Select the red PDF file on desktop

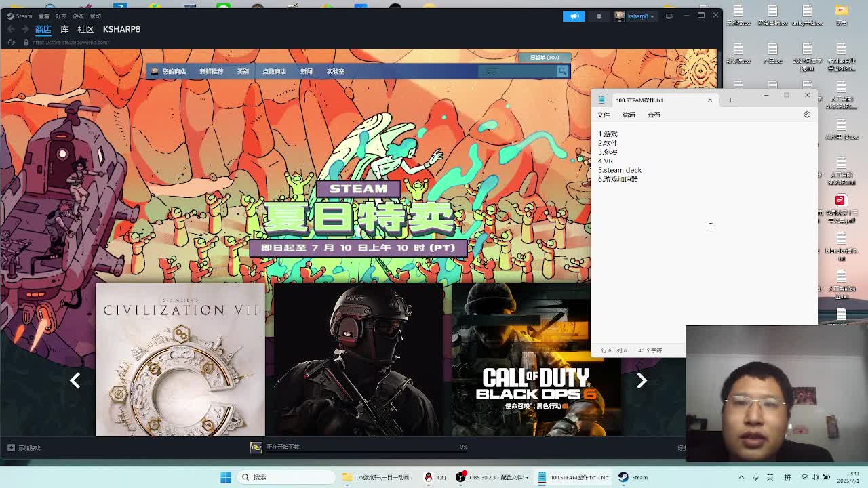[x=841, y=209]
